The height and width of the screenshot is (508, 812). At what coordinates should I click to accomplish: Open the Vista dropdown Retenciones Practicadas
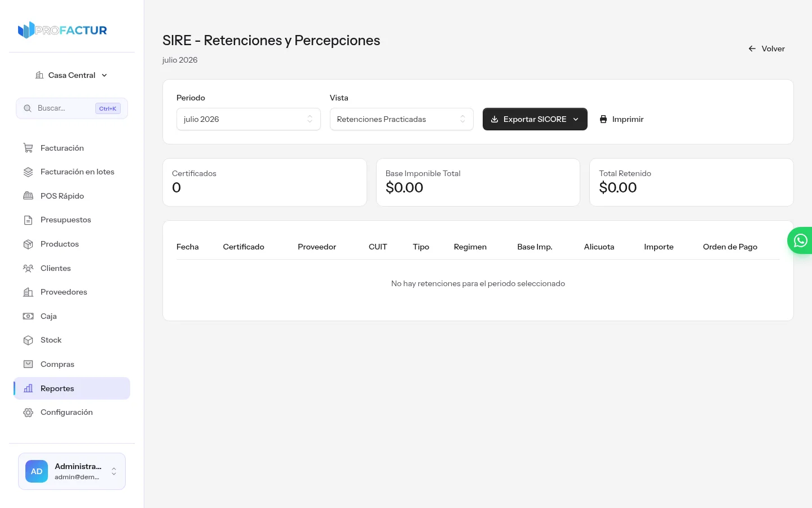401,119
